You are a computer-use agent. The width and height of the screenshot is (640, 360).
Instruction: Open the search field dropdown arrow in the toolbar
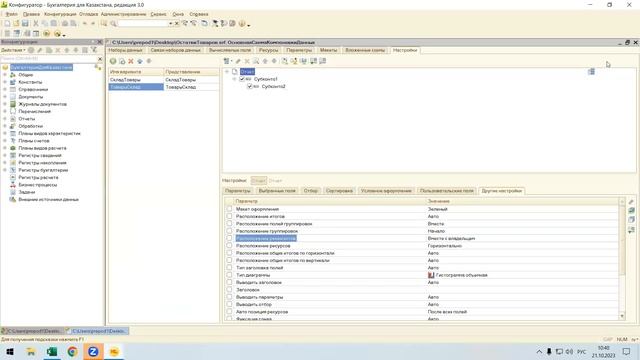coord(171,24)
